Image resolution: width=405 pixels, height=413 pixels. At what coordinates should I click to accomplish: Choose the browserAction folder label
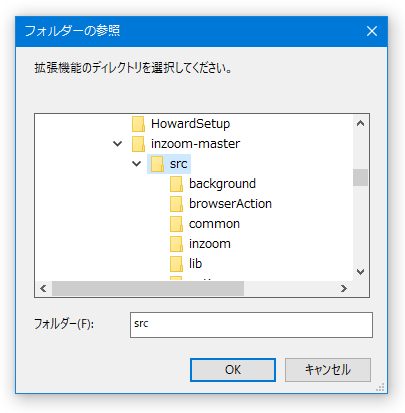pyautogui.click(x=230, y=204)
